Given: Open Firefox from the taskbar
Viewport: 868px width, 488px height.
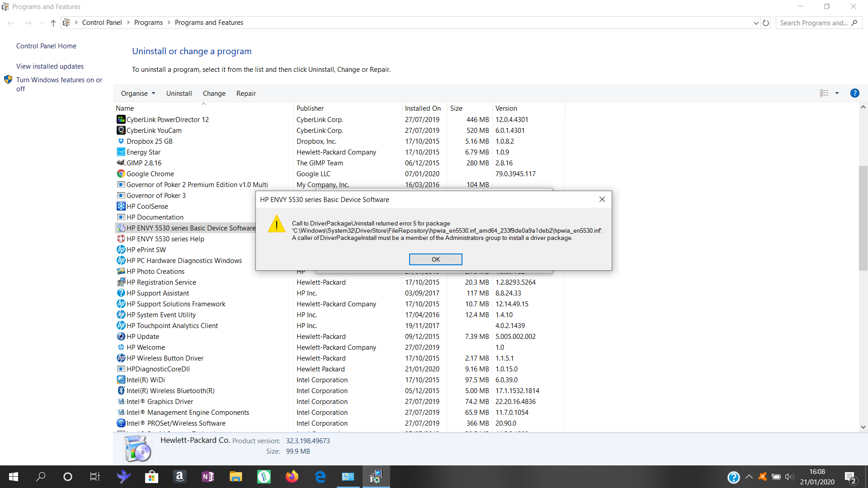Looking at the screenshot, I should [x=292, y=477].
